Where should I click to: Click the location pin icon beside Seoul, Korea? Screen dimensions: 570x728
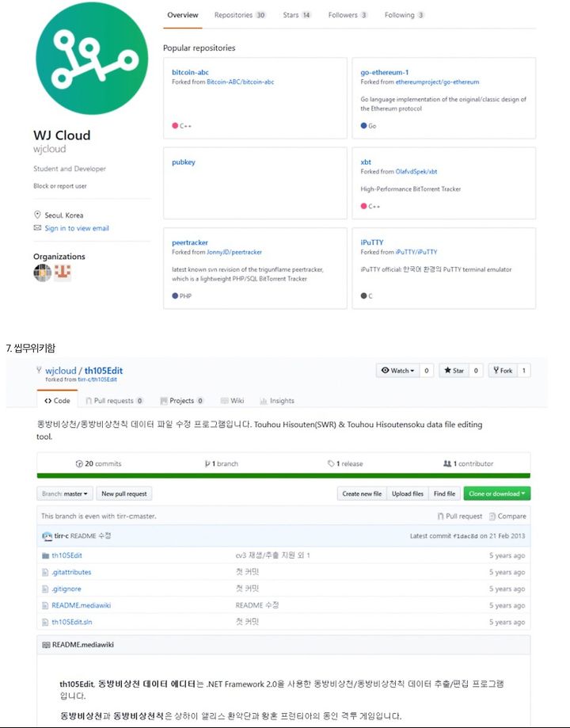point(37,215)
